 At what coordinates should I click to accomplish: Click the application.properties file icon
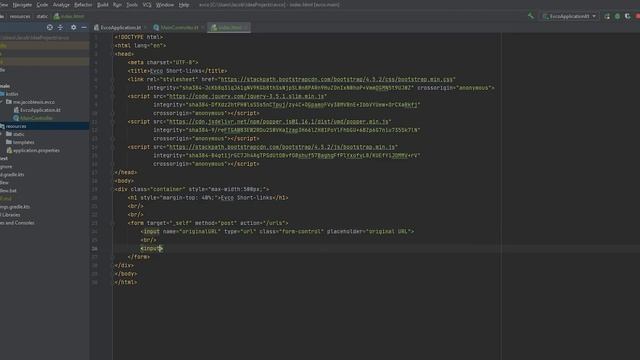point(9,151)
